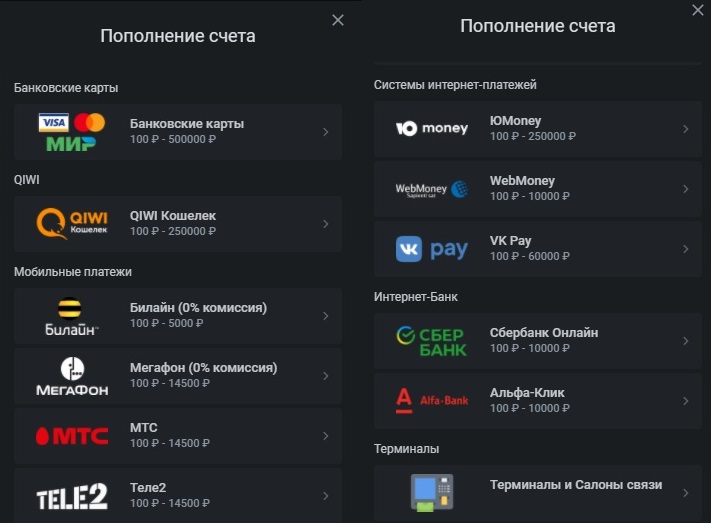The height and width of the screenshot is (523, 711).
Task: Click the QIWI Кошелек logo
Action: pyautogui.click(x=72, y=223)
